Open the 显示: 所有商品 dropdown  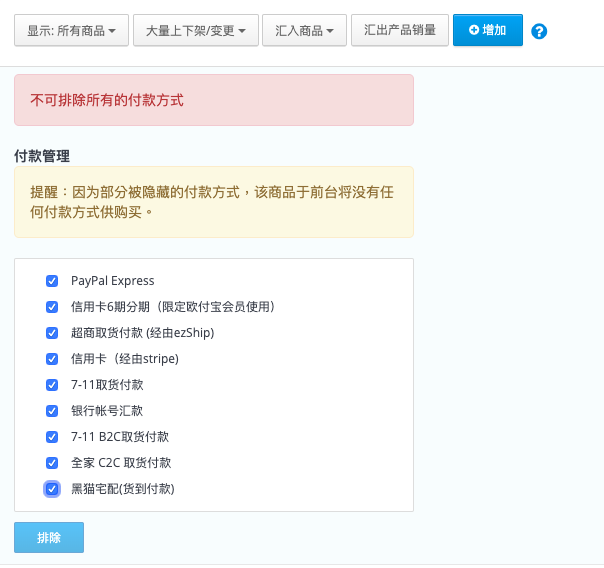[x=71, y=30]
